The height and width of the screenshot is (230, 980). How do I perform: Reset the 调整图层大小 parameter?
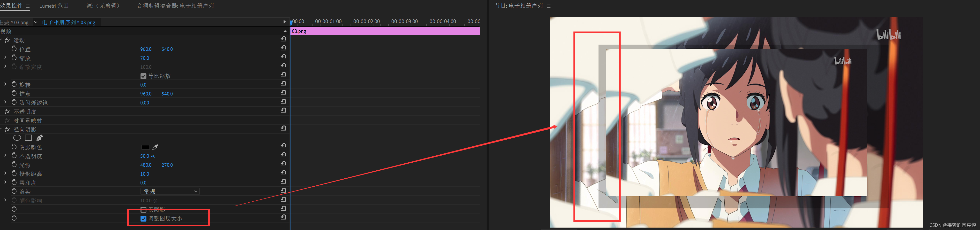[283, 217]
